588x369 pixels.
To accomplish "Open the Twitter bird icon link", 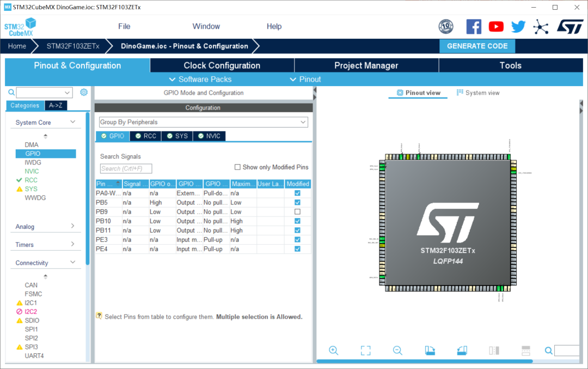I will (x=518, y=27).
